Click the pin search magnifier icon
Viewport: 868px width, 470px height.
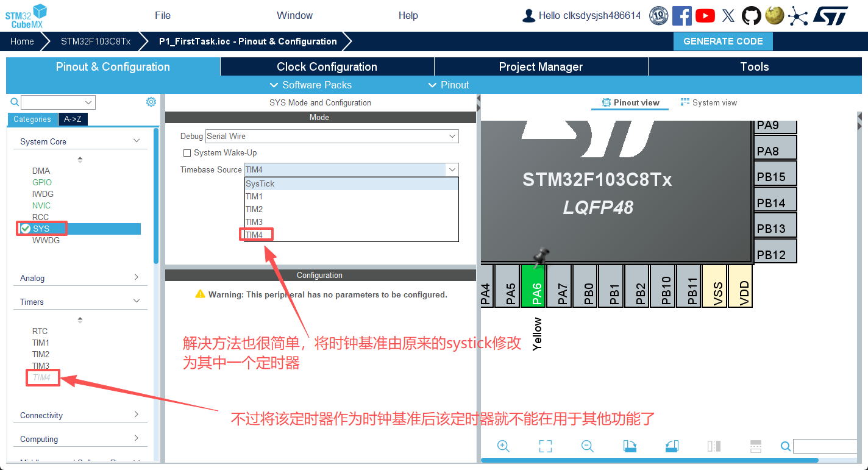pos(786,446)
